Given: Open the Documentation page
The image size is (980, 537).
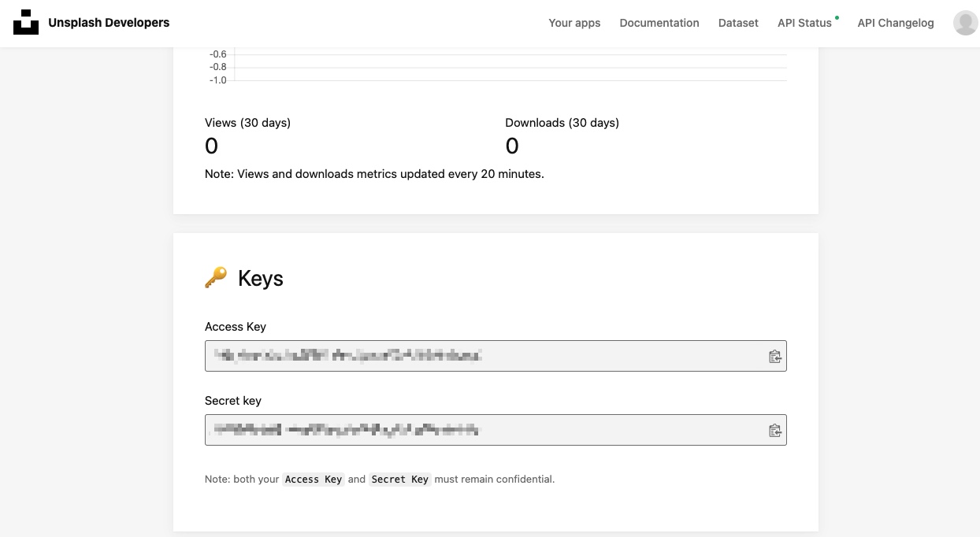Looking at the screenshot, I should [x=659, y=23].
